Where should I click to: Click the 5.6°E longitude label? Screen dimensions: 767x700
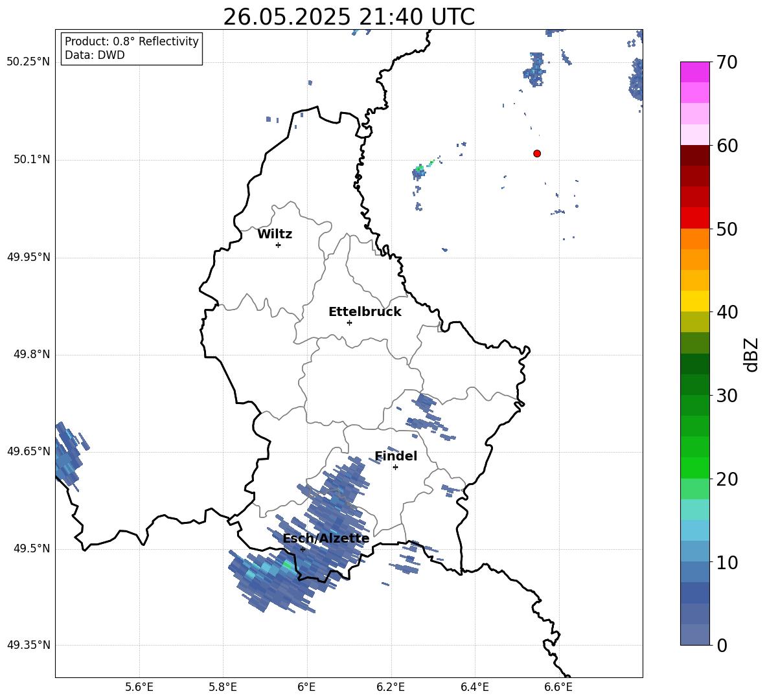tap(139, 687)
